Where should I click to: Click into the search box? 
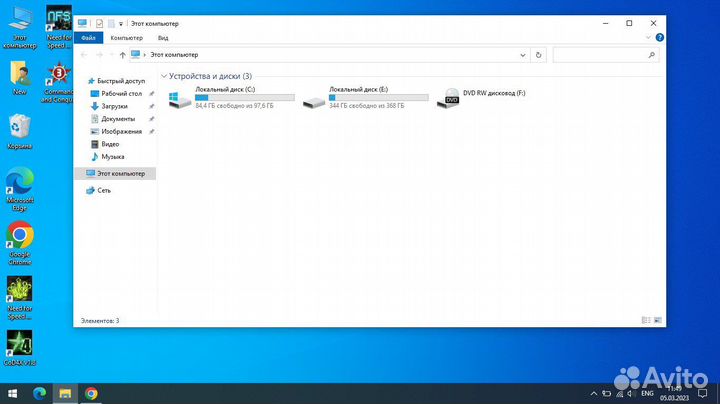coord(605,55)
